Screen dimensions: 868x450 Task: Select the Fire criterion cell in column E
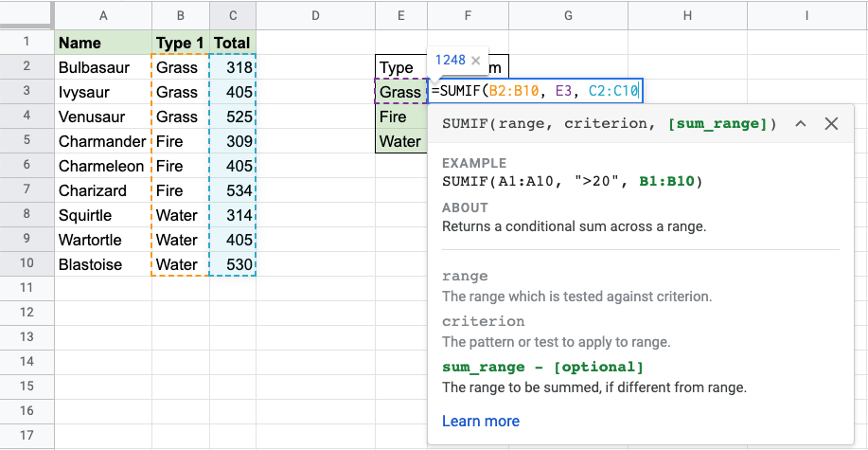(400, 117)
